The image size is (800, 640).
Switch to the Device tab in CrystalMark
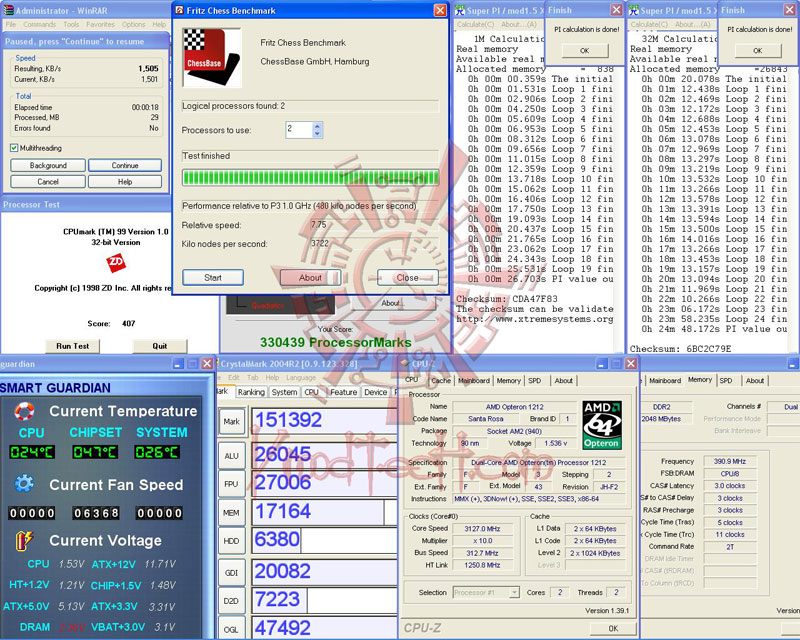(376, 392)
